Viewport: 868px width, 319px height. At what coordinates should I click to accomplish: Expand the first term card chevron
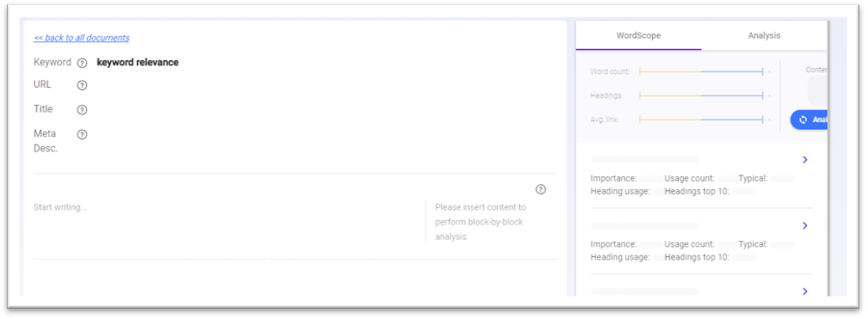(805, 160)
